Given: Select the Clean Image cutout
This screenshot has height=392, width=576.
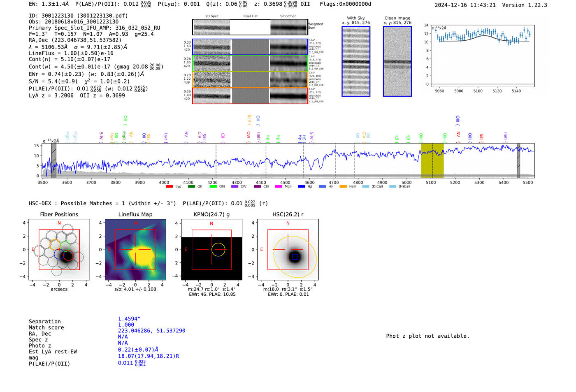Looking at the screenshot, I should point(397,61).
